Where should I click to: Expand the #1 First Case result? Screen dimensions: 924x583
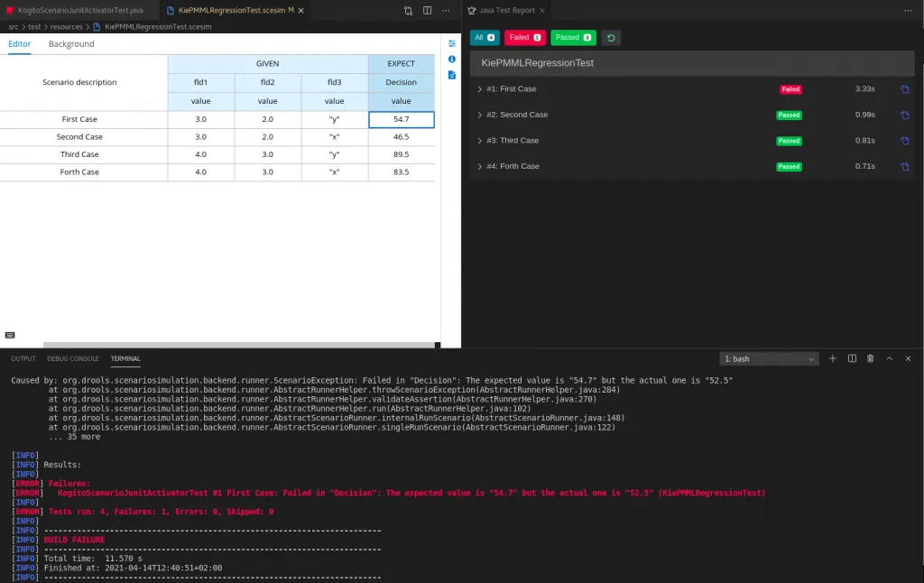point(480,89)
